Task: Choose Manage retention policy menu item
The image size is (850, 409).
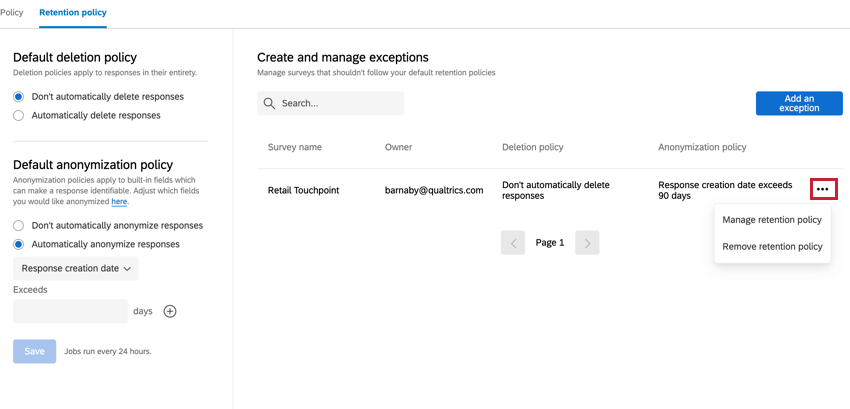Action: pyautogui.click(x=772, y=220)
